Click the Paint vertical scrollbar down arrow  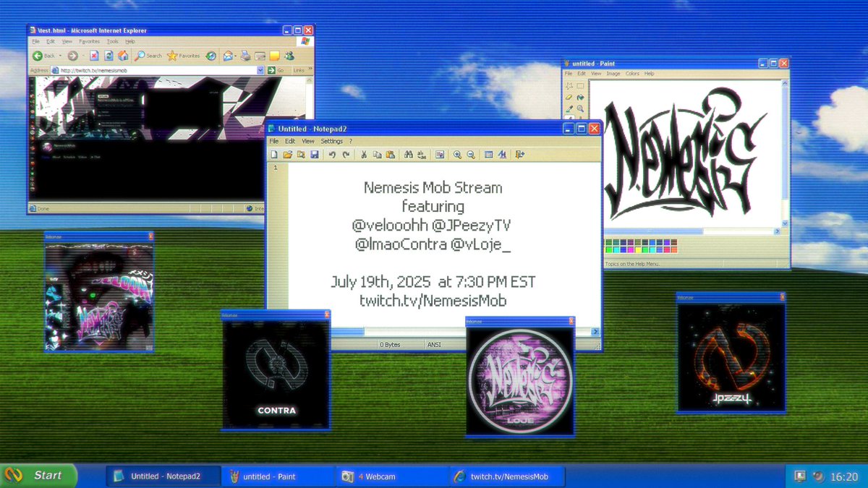785,224
